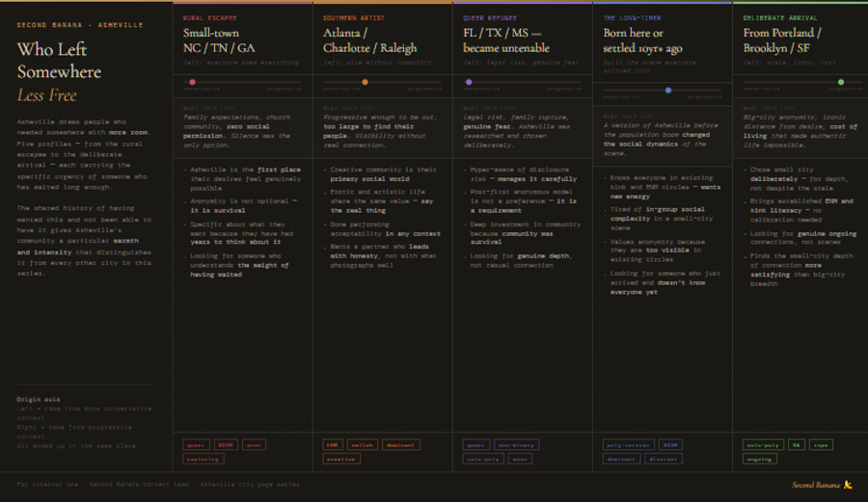Click the orange 'dominant' tag under Southern Artist
Viewport: 868px width, 502px height.
401,444
